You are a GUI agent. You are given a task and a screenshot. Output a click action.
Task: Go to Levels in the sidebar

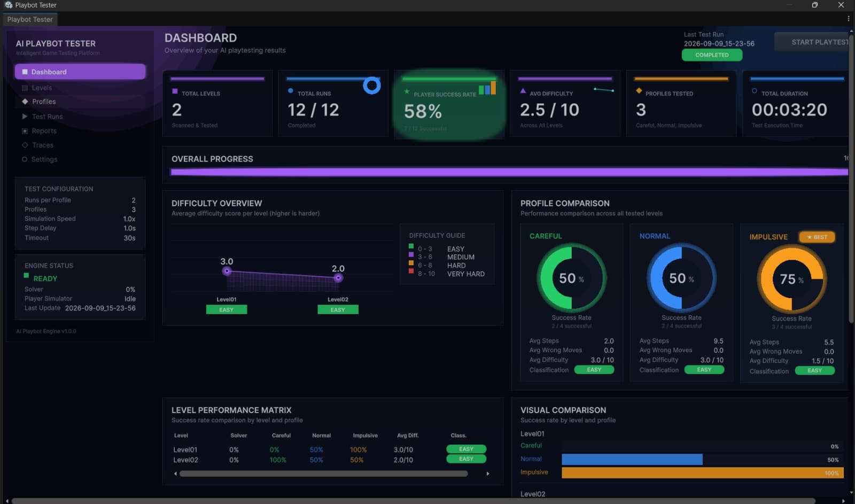42,88
